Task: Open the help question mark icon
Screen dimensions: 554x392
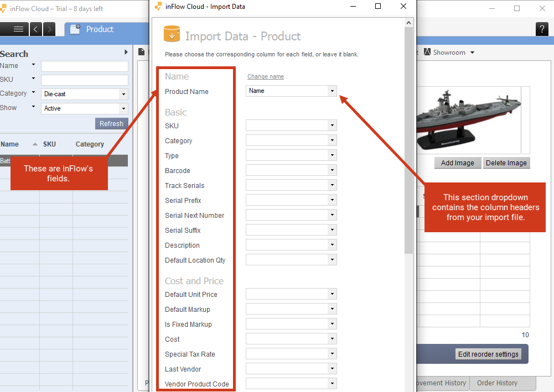Action: 542,30
